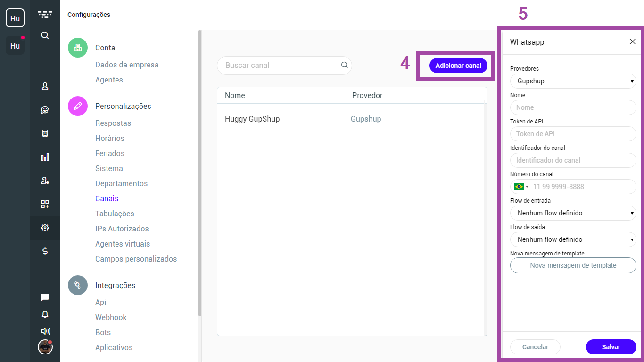This screenshot has height=362, width=644.
Task: Open IPs Autorizados settings
Action: 122,229
